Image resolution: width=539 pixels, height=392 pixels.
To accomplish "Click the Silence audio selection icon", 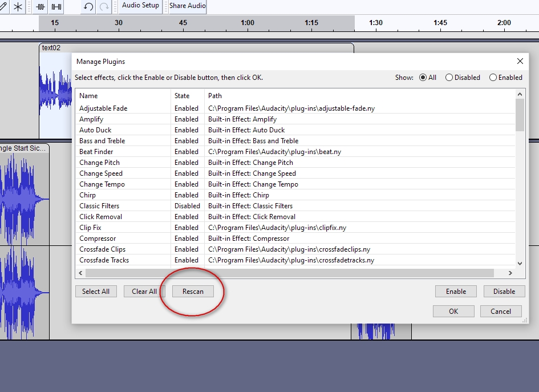I will [x=56, y=7].
